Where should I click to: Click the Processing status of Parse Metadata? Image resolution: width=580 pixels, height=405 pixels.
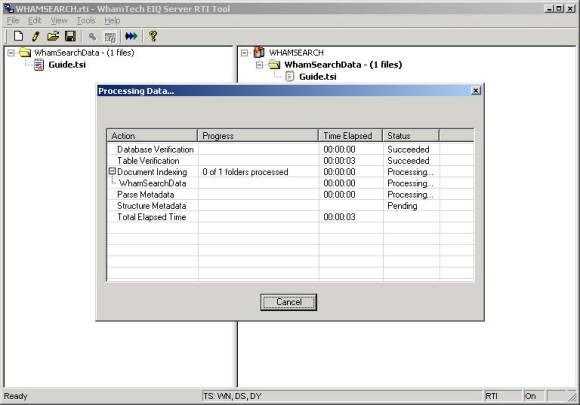pos(410,195)
